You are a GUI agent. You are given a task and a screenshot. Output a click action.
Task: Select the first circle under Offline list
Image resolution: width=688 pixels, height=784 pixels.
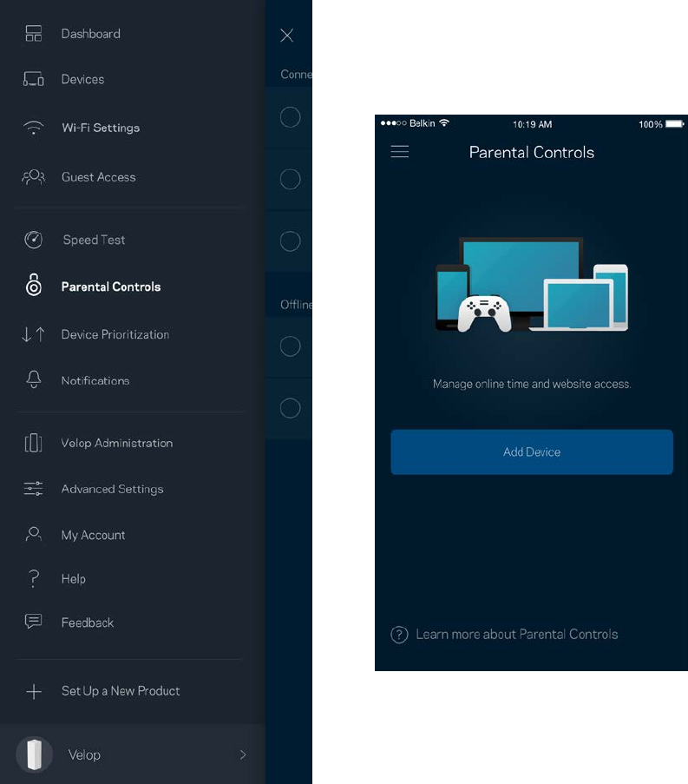[x=291, y=346]
